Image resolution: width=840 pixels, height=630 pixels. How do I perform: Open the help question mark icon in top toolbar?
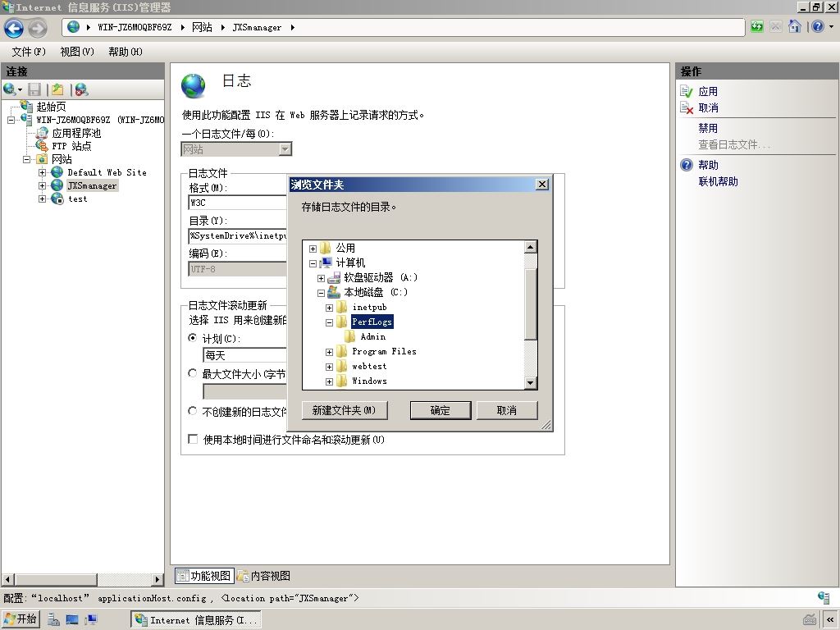click(x=818, y=27)
